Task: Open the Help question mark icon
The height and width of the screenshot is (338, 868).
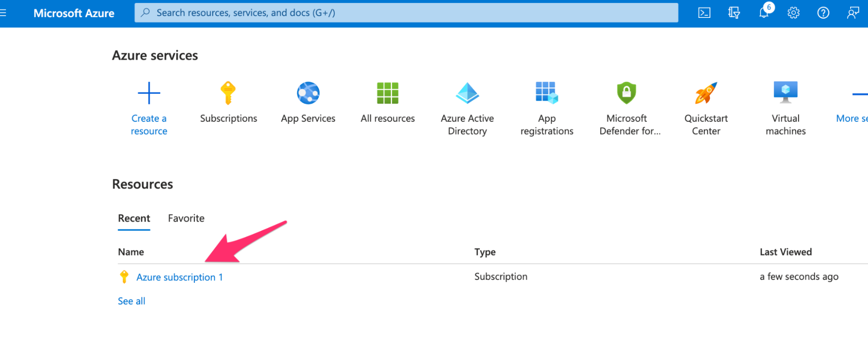Action: coord(823,13)
